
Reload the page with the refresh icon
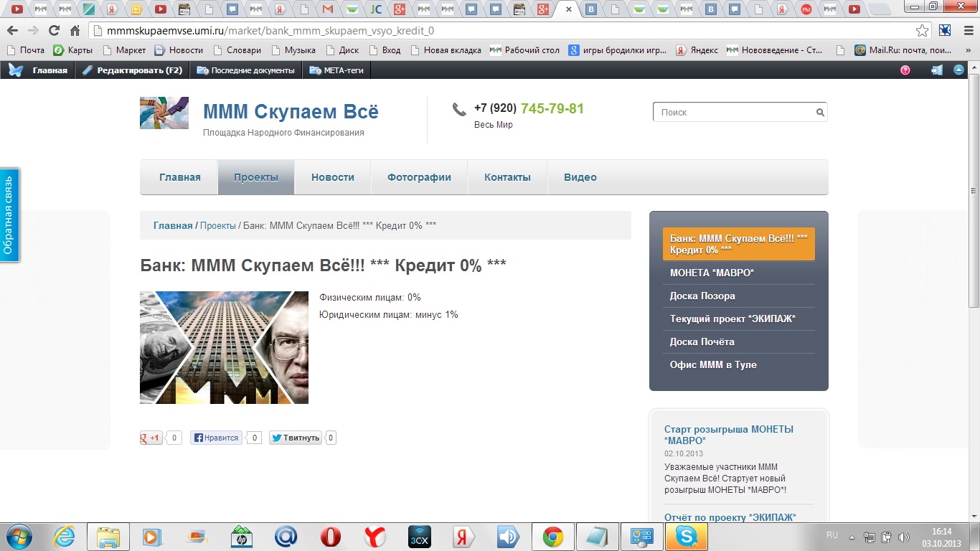(54, 31)
